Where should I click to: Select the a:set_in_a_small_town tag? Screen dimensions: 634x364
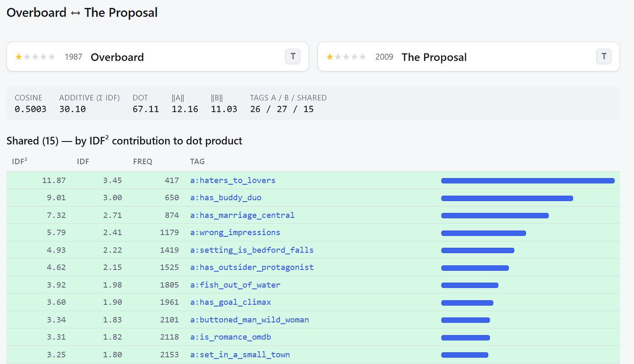[x=240, y=354]
